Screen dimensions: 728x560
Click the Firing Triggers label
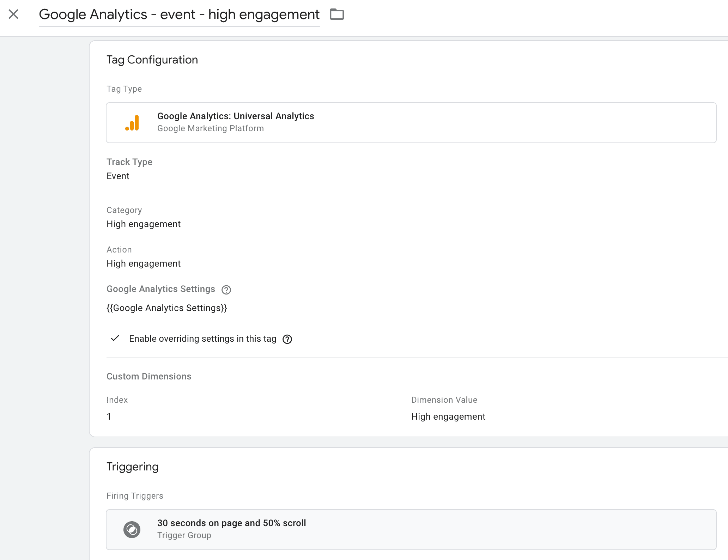(x=135, y=496)
